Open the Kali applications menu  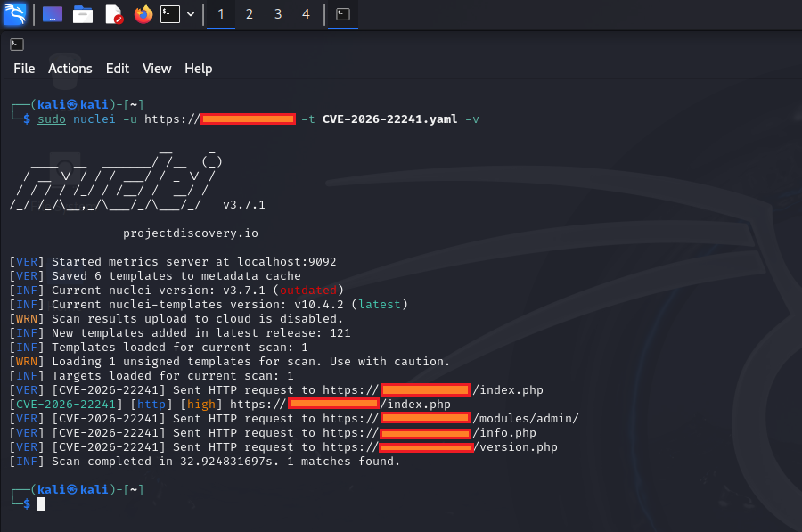pos(14,14)
